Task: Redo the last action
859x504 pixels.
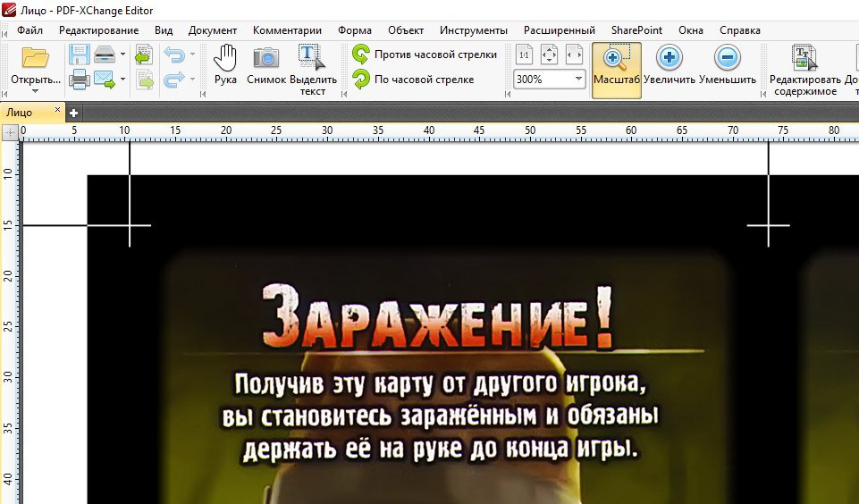Action: [x=174, y=80]
